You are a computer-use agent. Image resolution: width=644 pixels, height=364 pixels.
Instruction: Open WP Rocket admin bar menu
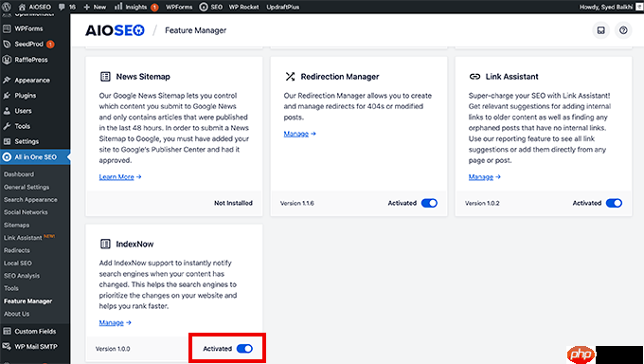point(244,7)
